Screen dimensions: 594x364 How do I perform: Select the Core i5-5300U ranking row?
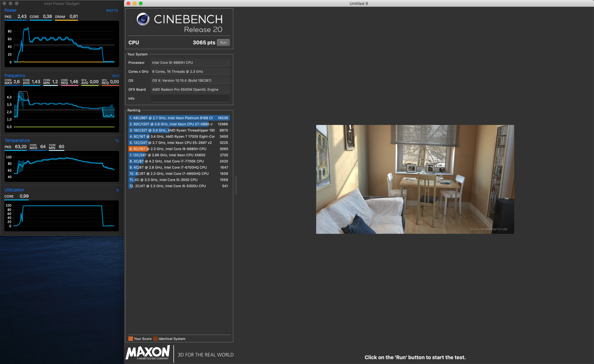tap(179, 186)
